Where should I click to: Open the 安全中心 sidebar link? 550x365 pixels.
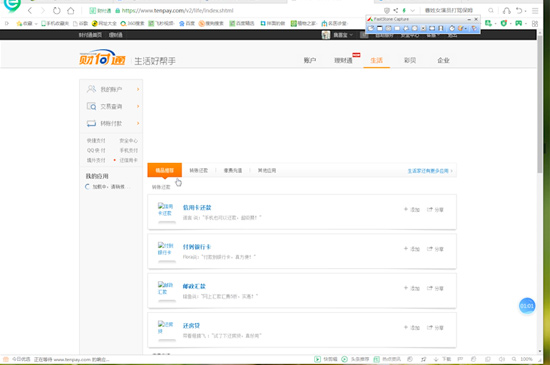click(x=128, y=141)
